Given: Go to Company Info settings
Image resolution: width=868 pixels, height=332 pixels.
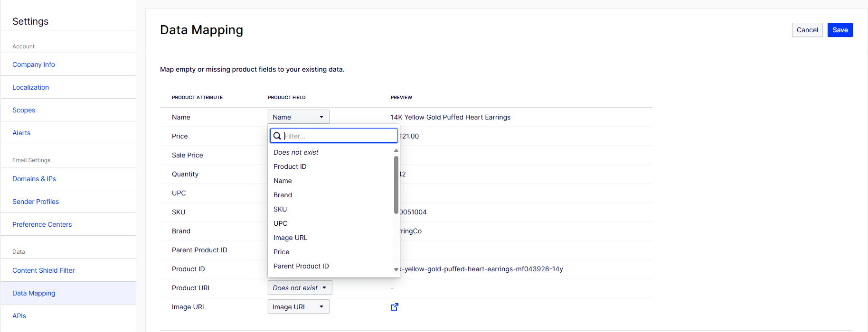Looking at the screenshot, I should (34, 65).
